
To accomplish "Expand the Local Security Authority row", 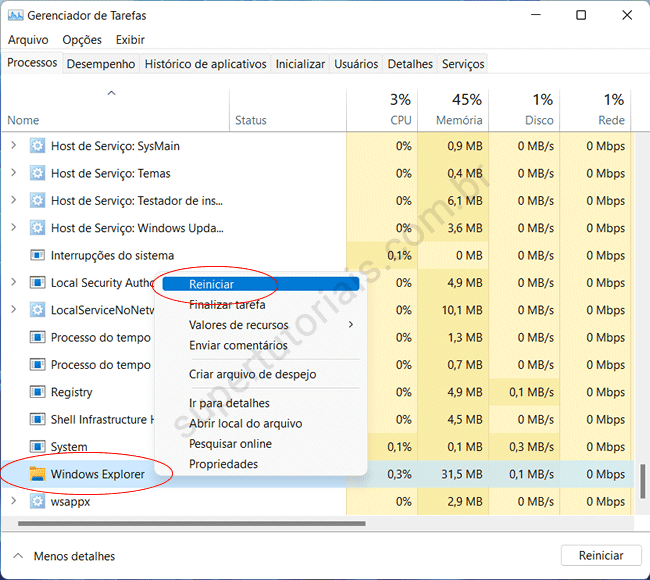I will [14, 283].
